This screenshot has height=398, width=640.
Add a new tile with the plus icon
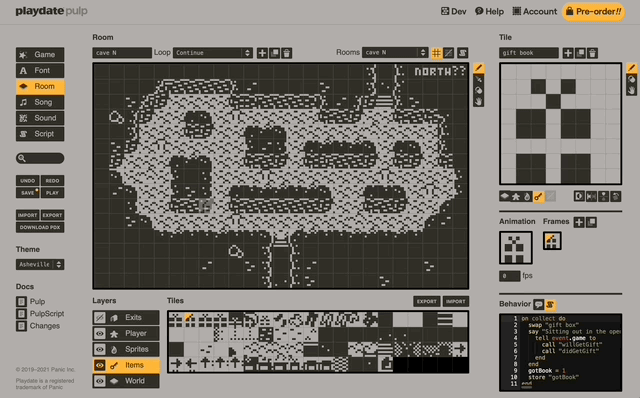pos(568,53)
